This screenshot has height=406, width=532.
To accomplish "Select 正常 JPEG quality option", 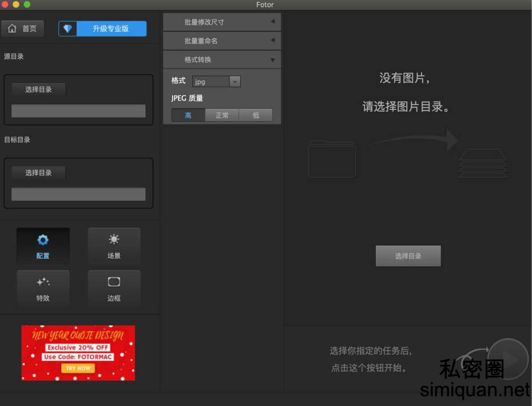I will click(221, 115).
